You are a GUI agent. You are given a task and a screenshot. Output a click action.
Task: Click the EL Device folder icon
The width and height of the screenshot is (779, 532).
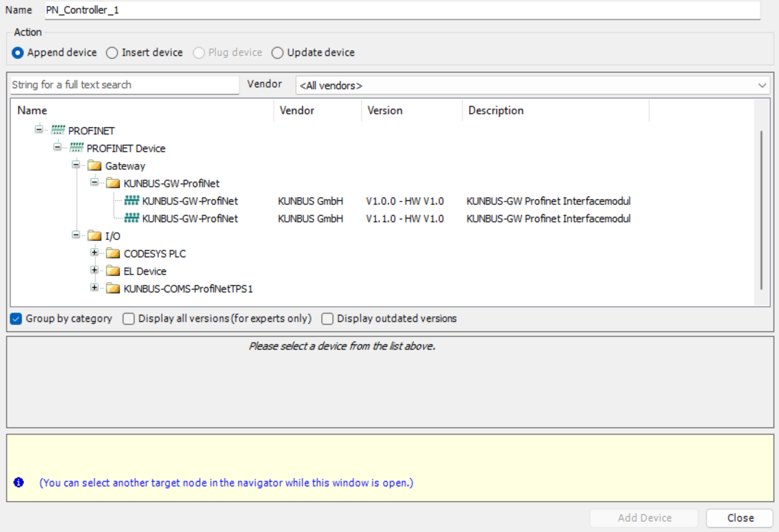113,271
